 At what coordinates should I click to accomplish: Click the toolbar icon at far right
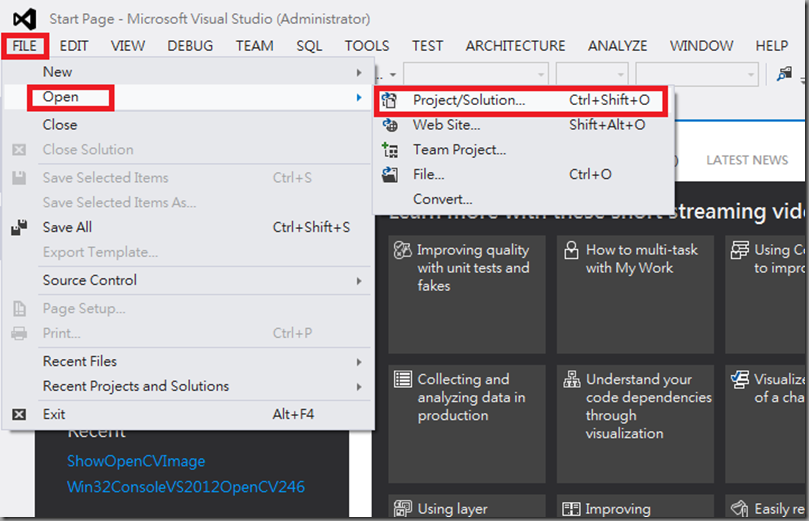click(784, 74)
